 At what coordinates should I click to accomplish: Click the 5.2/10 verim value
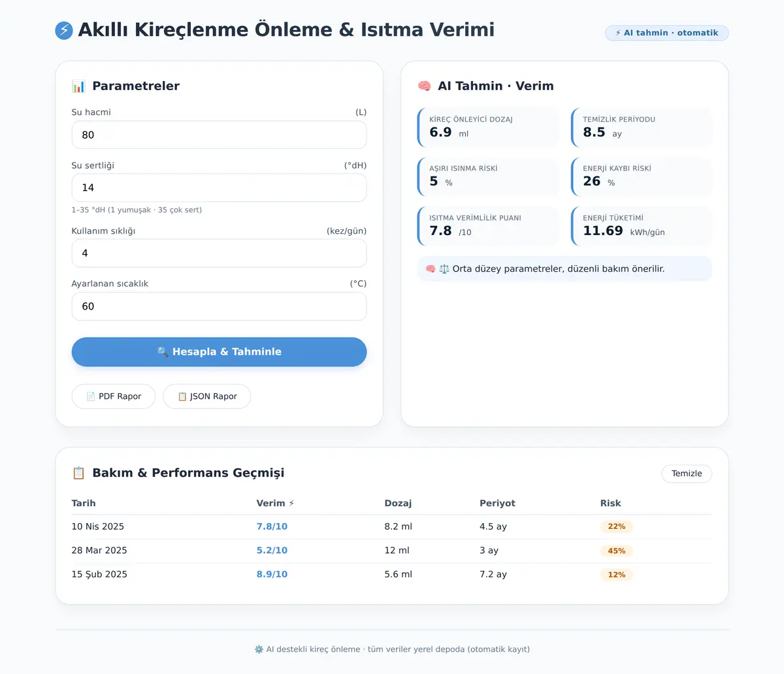[x=272, y=551]
